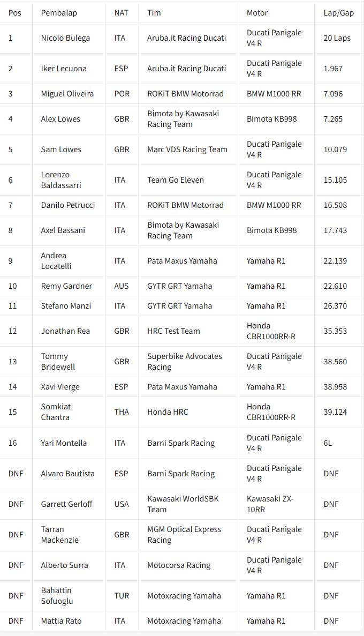364x636 pixels.
Task: Select Alex Lowes rider cell
Action: [60, 119]
